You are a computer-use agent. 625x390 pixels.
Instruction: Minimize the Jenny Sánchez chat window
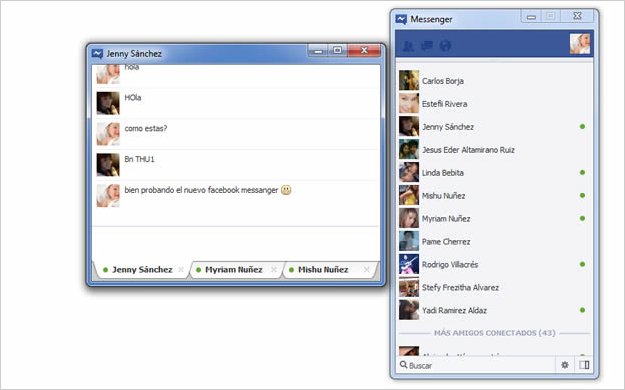(318, 51)
